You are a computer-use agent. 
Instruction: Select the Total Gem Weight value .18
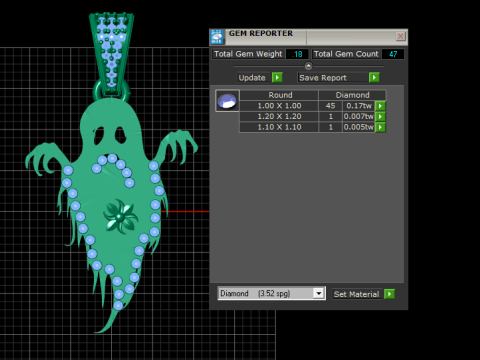(x=297, y=54)
